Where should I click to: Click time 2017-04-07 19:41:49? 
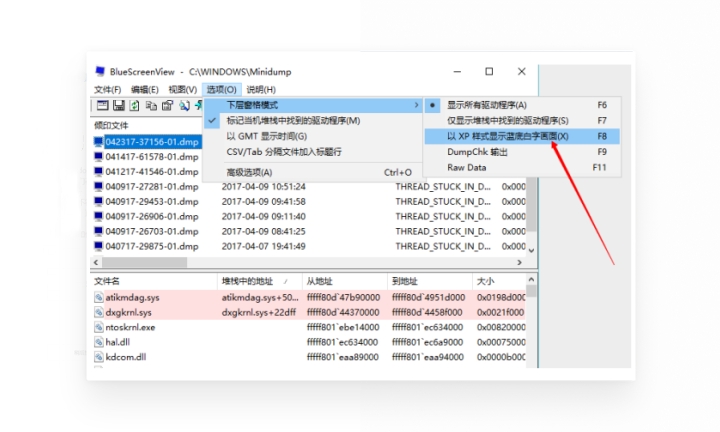(264, 246)
